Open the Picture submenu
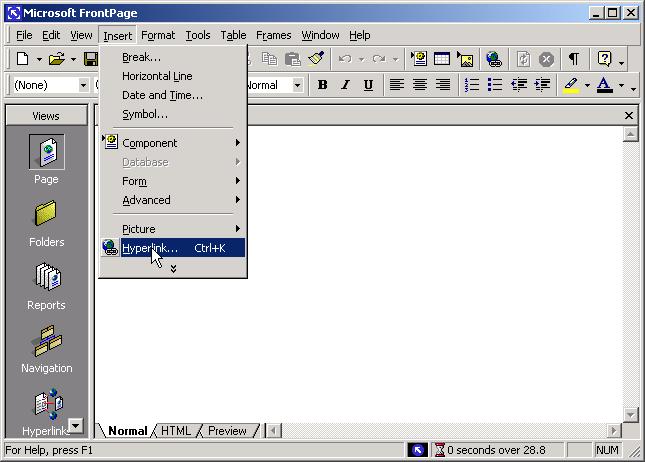645x462 pixels. point(173,229)
